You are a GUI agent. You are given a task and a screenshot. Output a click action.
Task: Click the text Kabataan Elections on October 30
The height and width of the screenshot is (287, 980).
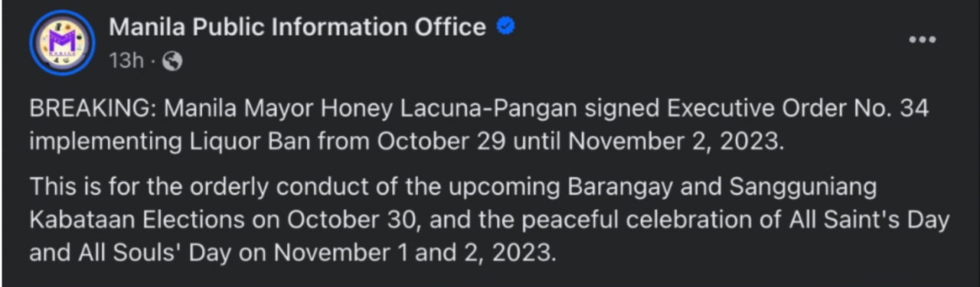point(223,221)
